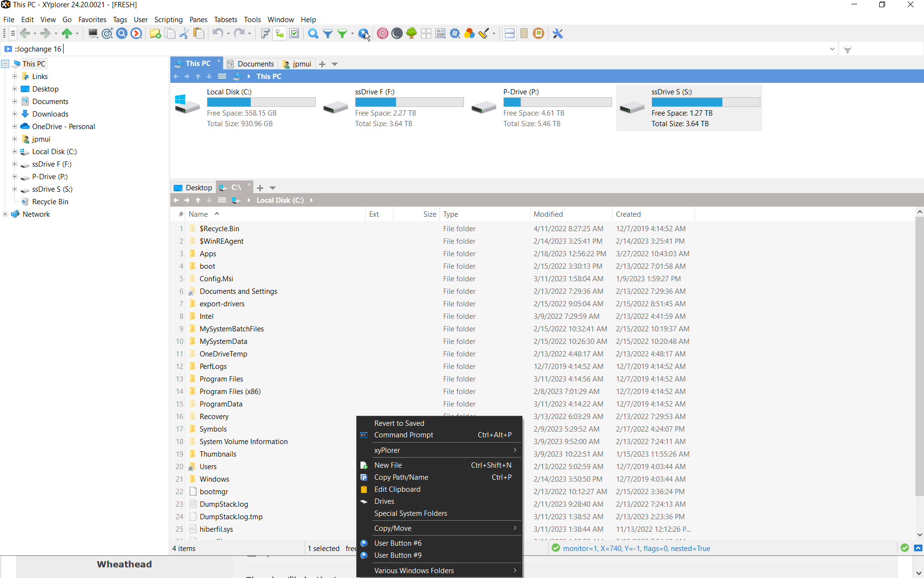The image size is (924, 578).
Task: Click the color balls icon in toolbar
Action: [x=470, y=33]
